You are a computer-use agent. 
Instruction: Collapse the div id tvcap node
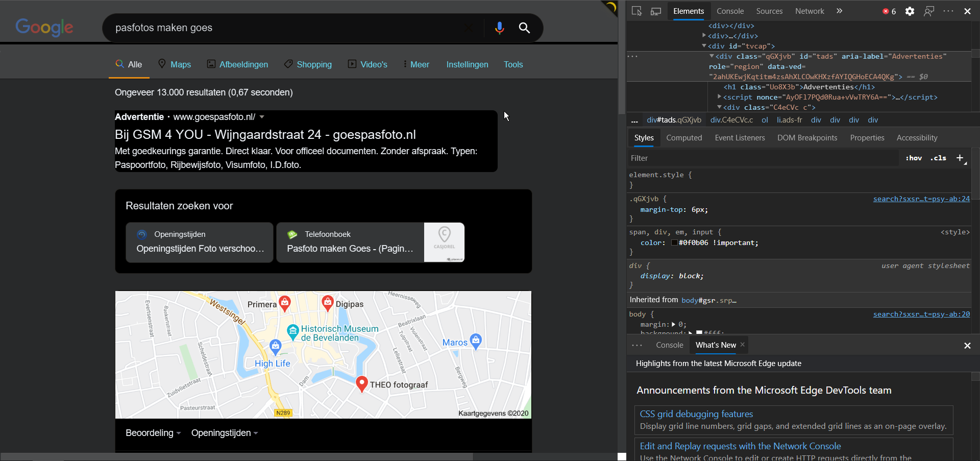[x=704, y=46]
